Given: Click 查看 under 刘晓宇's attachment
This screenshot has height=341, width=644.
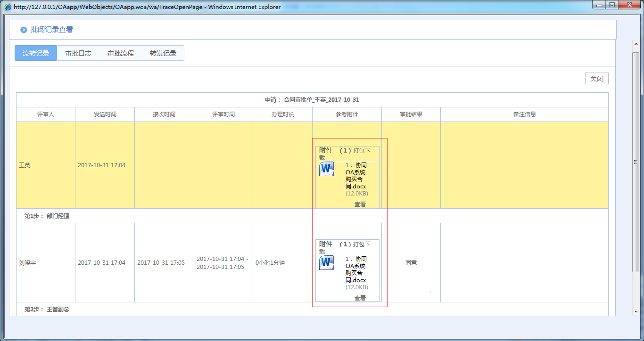Looking at the screenshot, I should click(360, 298).
